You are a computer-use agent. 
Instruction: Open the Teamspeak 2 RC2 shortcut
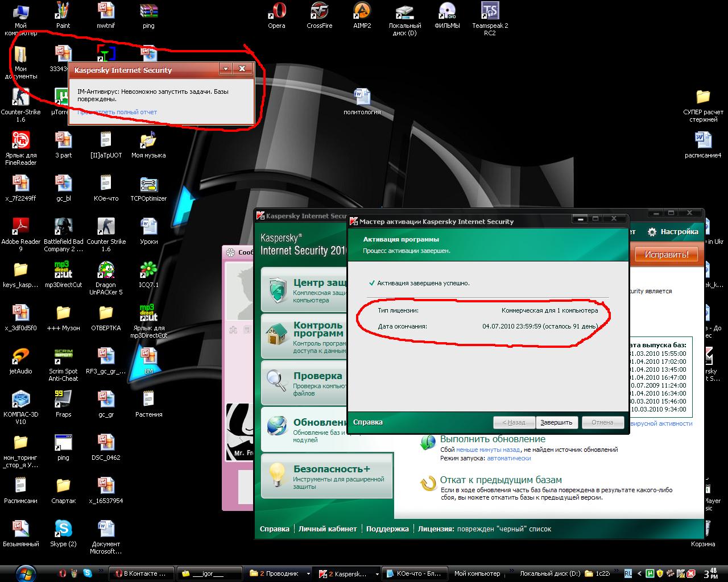(x=490, y=19)
